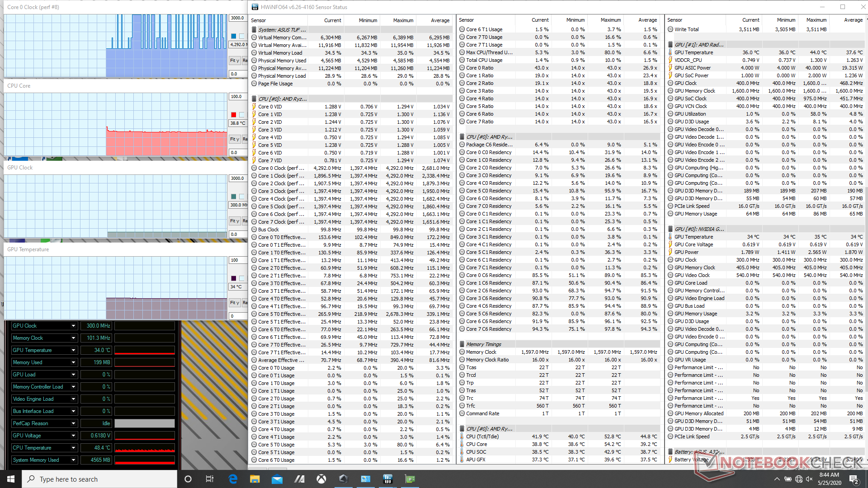Toggle the checkbox beside the red CPU Core swatch

pos(242,115)
